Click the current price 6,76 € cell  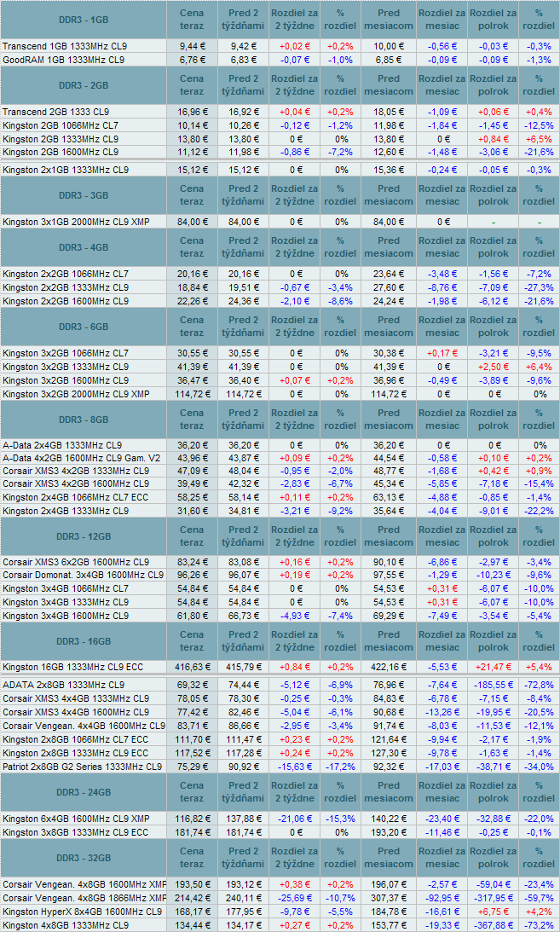point(192,60)
